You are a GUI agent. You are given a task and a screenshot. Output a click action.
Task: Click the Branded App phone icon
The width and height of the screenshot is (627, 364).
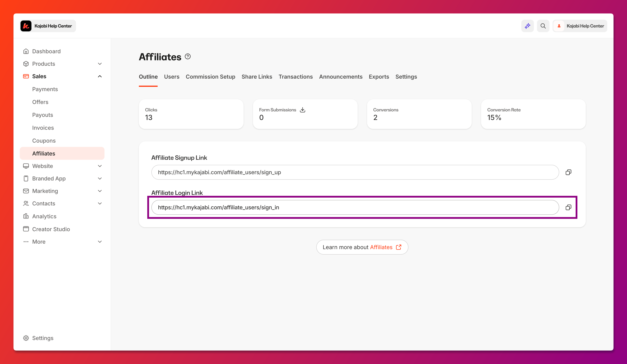click(x=26, y=178)
